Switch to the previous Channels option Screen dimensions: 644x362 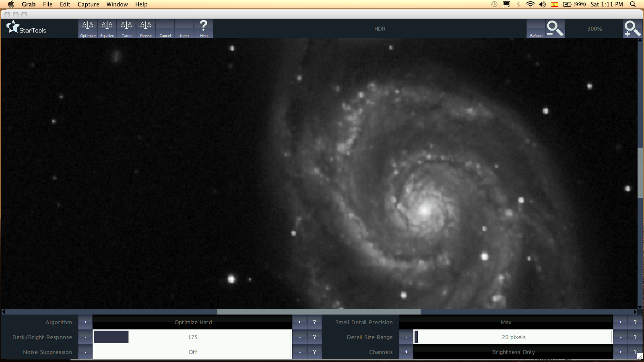coord(406,352)
